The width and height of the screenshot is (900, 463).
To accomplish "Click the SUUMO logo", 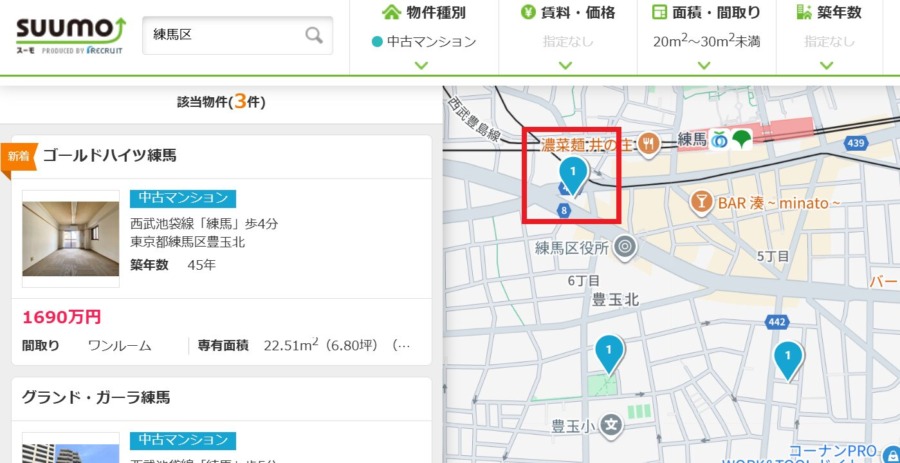I will 70,34.
